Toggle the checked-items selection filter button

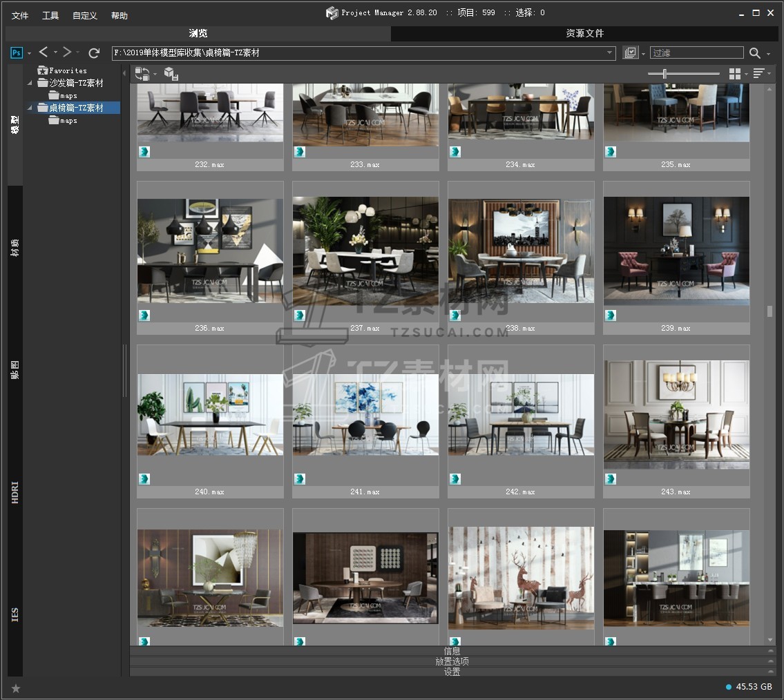click(x=630, y=53)
